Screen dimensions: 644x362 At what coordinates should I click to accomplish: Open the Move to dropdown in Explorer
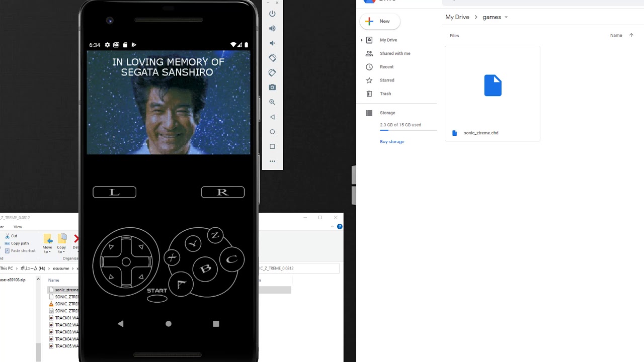(47, 243)
